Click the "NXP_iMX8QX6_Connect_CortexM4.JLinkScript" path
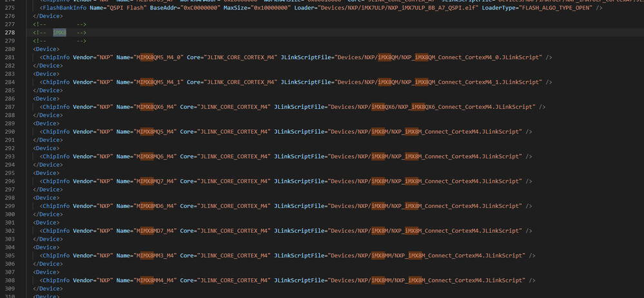 pyautogui.click(x=465, y=107)
